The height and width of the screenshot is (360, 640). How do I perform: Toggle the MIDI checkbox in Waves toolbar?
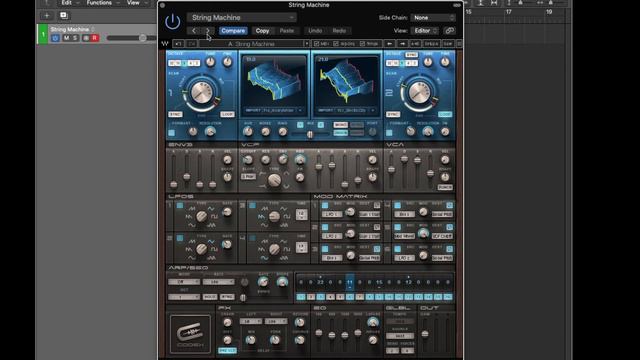point(316,43)
